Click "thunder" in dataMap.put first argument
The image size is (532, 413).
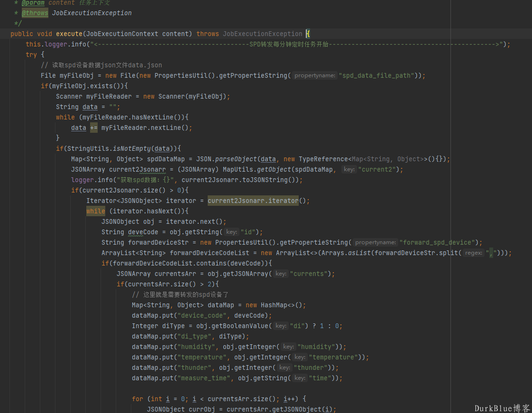pos(194,368)
